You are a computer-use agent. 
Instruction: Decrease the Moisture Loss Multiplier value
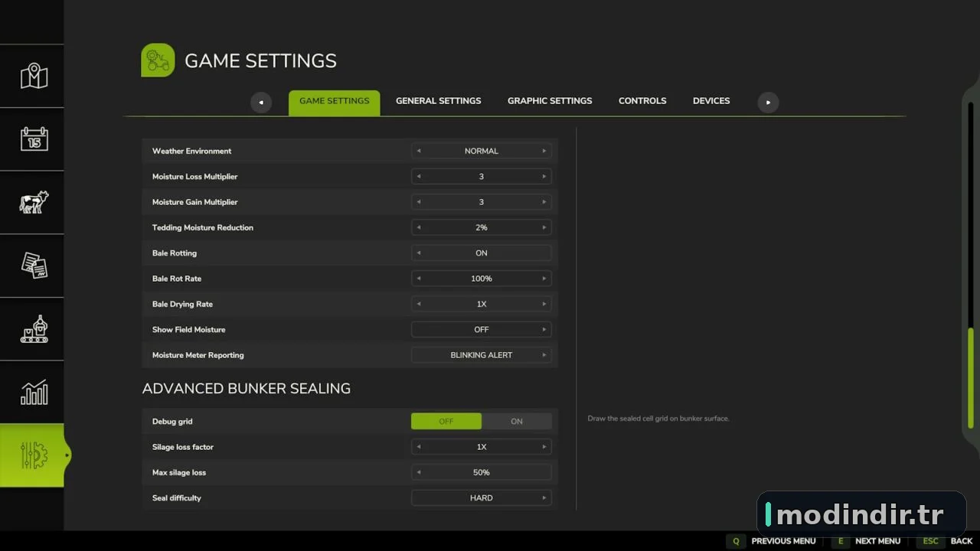pyautogui.click(x=418, y=176)
